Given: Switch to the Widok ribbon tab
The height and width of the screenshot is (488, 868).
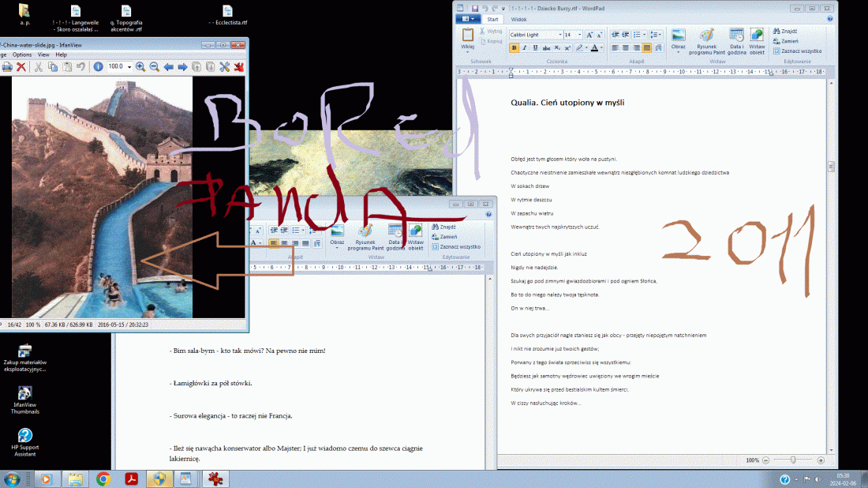Looking at the screenshot, I should pyautogui.click(x=518, y=19).
